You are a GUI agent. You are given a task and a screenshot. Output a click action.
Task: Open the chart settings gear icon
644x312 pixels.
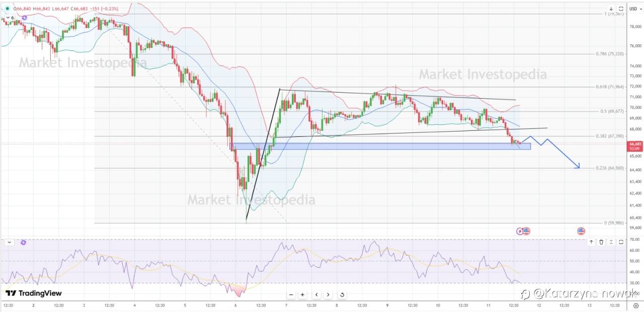click(635, 305)
